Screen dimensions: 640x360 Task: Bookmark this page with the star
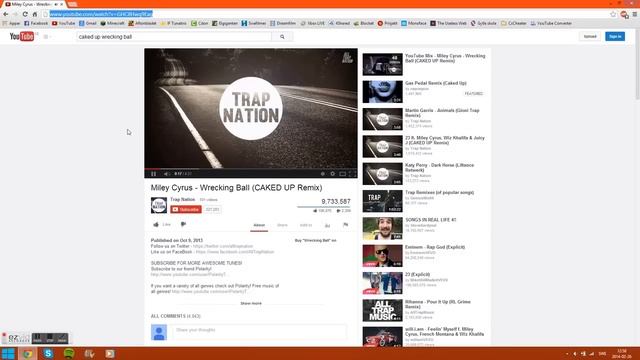pos(613,14)
